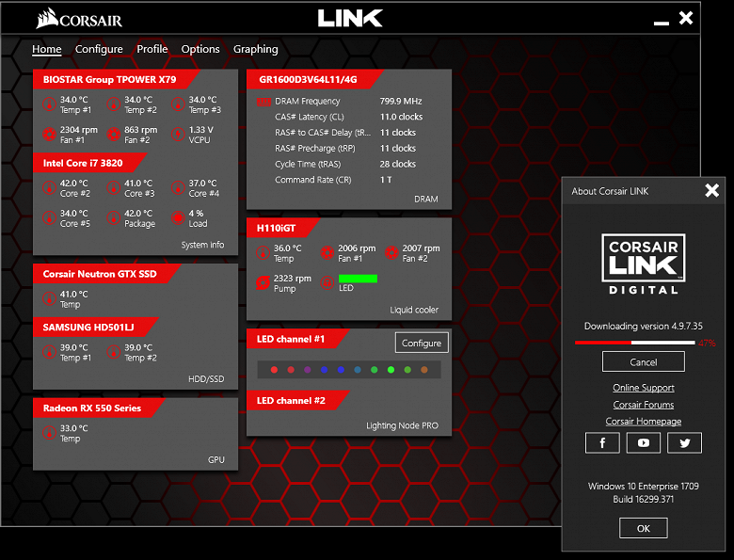Open Corsair YouTube channel icon
Viewport: 734px width, 560px height.
[644, 443]
